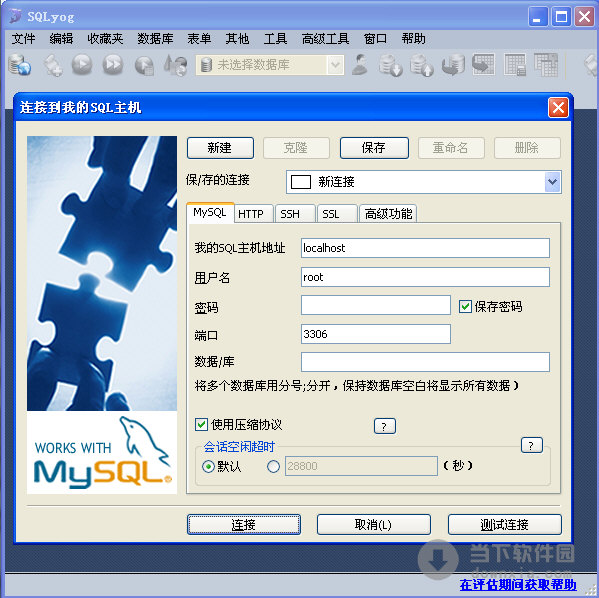Click the two overlapping table grids icon

coord(546,65)
